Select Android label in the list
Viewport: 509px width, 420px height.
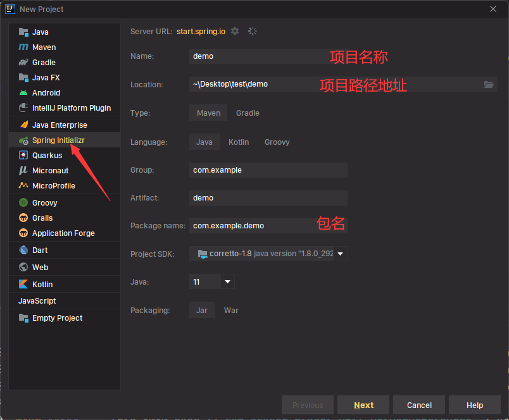(x=46, y=93)
